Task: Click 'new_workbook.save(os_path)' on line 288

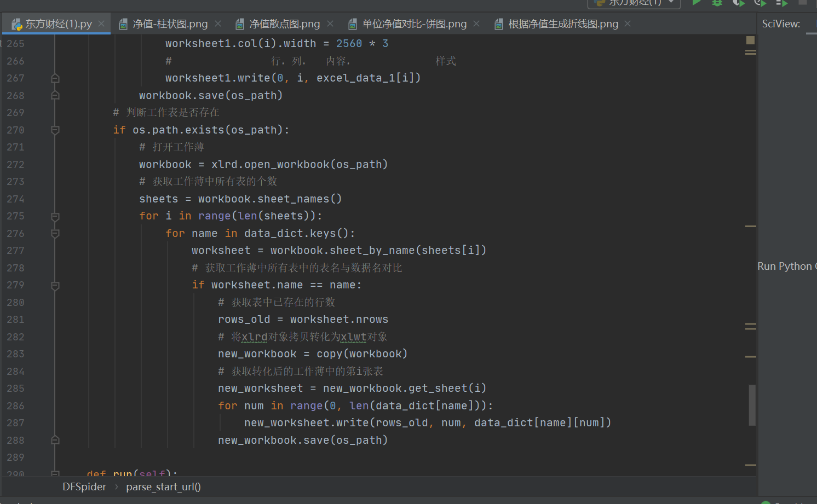Action: (x=303, y=441)
